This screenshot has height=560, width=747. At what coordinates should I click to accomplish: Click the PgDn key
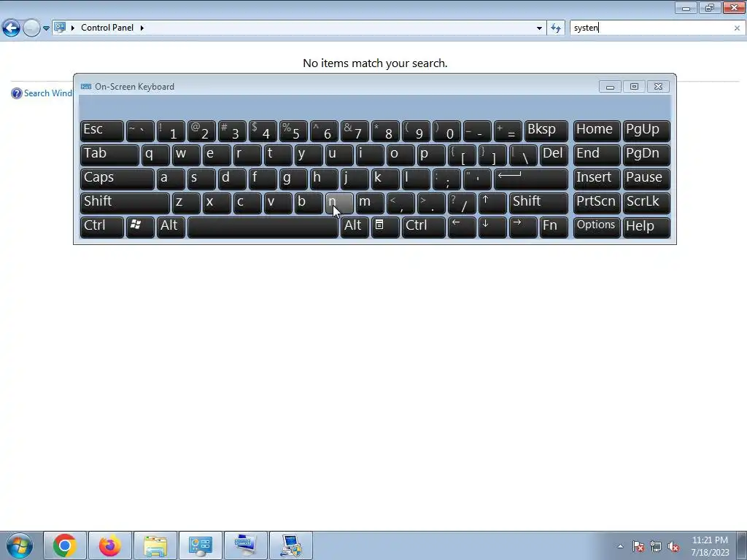646,155
